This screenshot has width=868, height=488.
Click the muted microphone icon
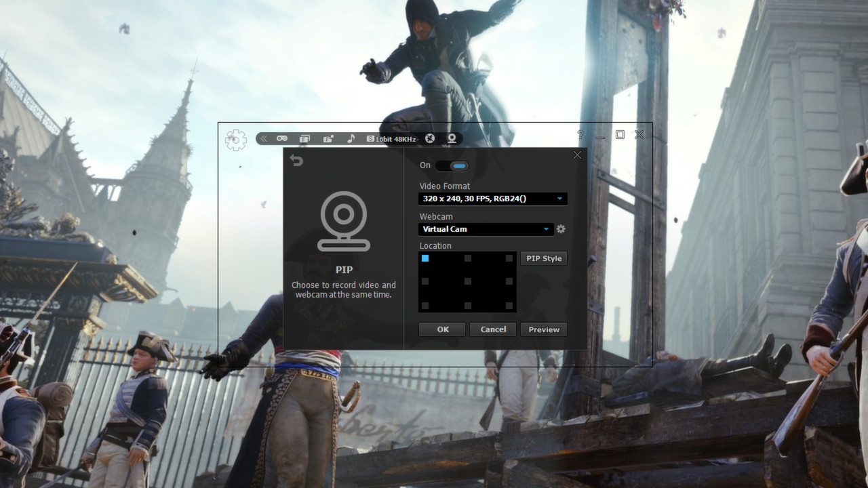[x=430, y=138]
